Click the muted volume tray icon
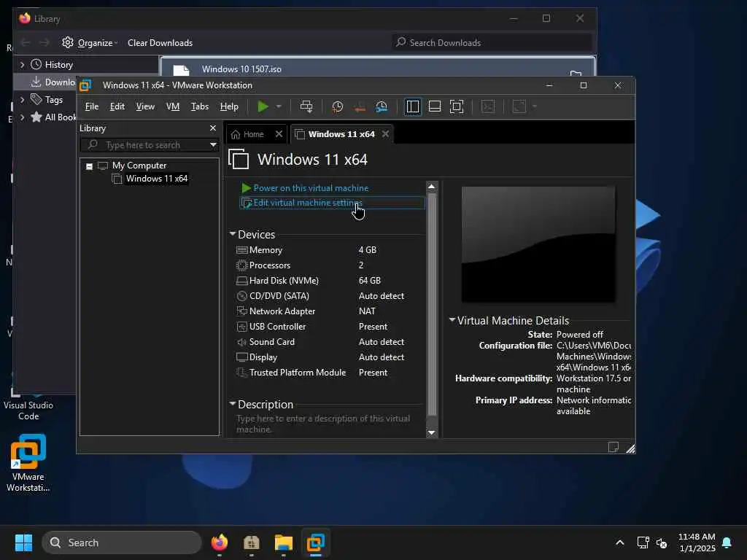Screen dimensions: 747x560 tap(662, 542)
